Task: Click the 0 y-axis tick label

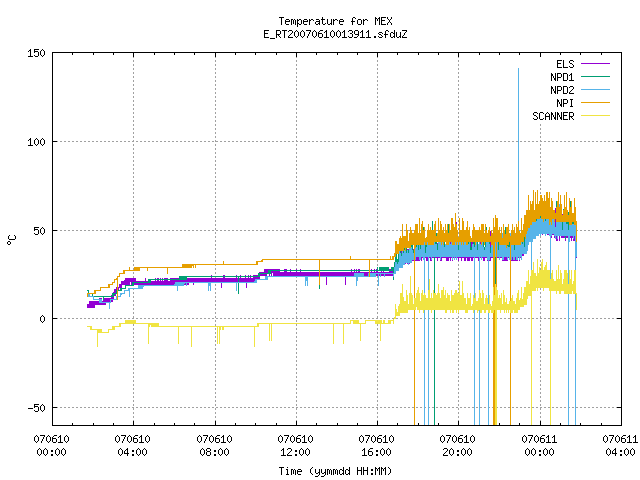Action: (42, 319)
